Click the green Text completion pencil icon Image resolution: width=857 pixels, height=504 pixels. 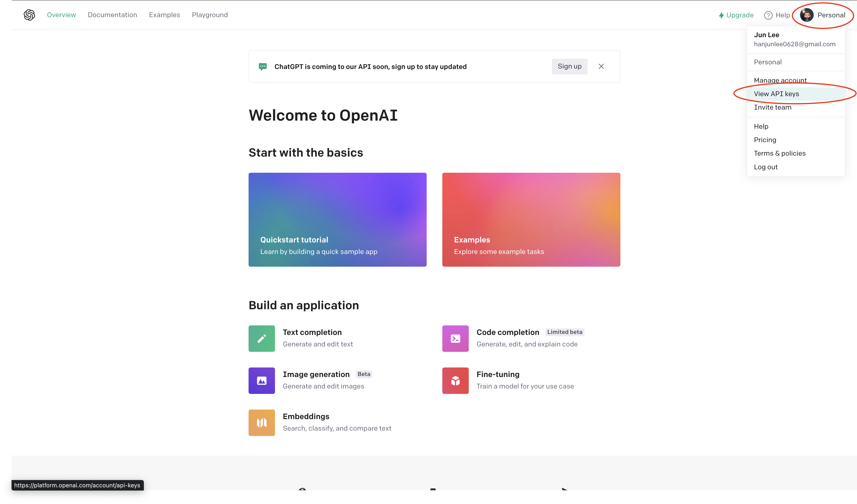(x=262, y=338)
